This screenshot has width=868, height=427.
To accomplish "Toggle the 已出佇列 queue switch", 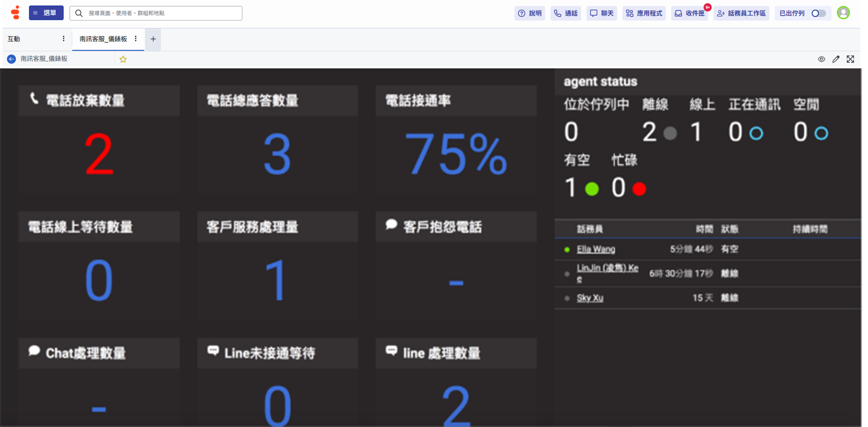I will [x=818, y=13].
